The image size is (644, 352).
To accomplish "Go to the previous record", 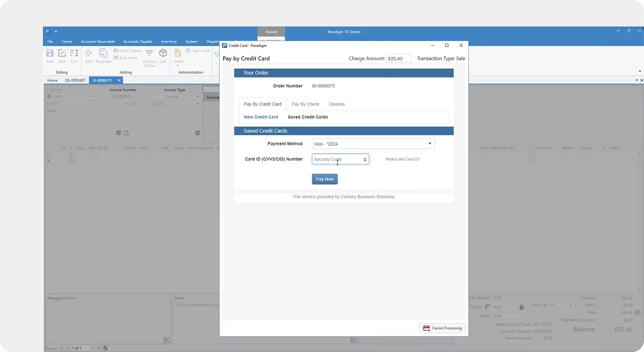I will click(68, 348).
